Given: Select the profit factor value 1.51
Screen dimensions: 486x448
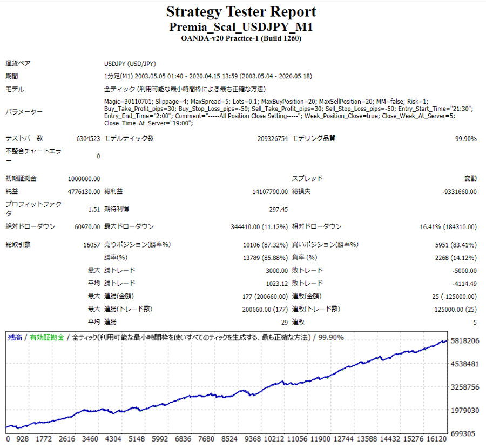Looking at the screenshot, I should (94, 210).
